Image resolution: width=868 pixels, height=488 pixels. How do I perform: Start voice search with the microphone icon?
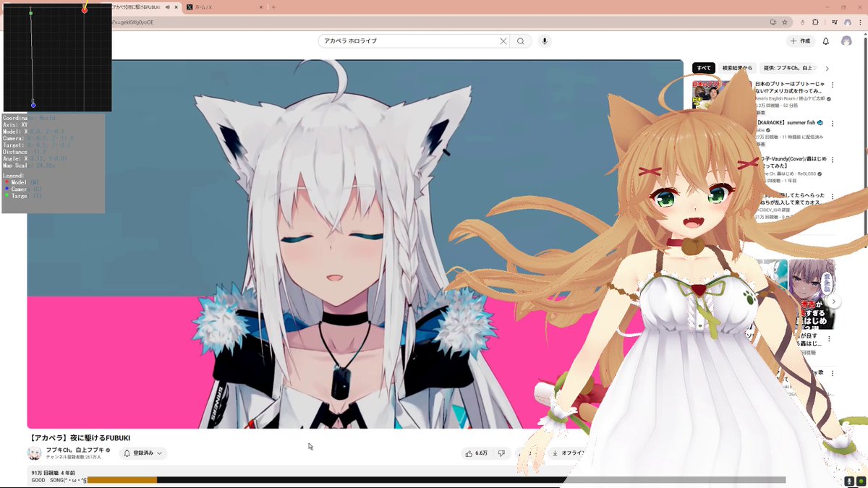tap(545, 41)
